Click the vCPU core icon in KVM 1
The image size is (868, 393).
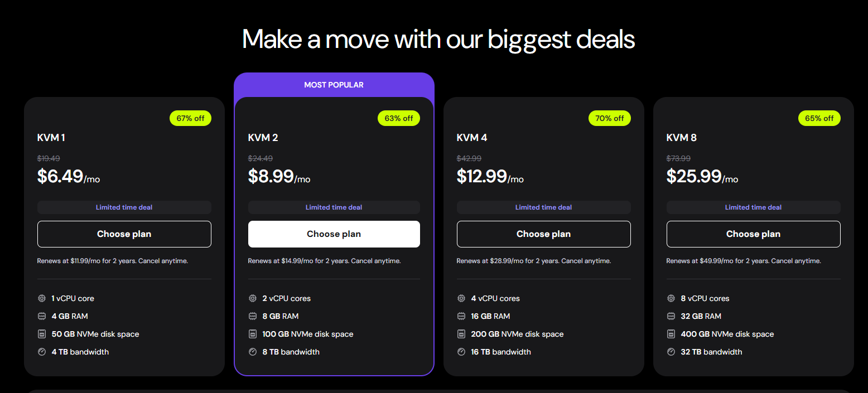point(41,298)
